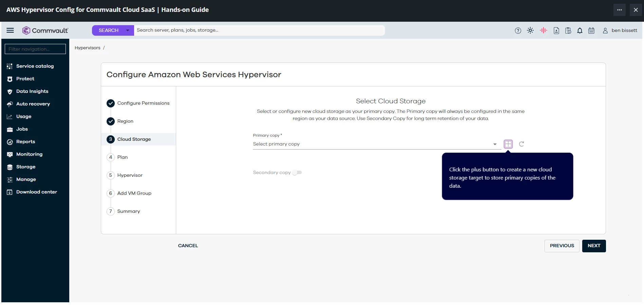Viewport: 644px width, 305px height.
Task: Open Download center navigation label
Action: point(37,192)
